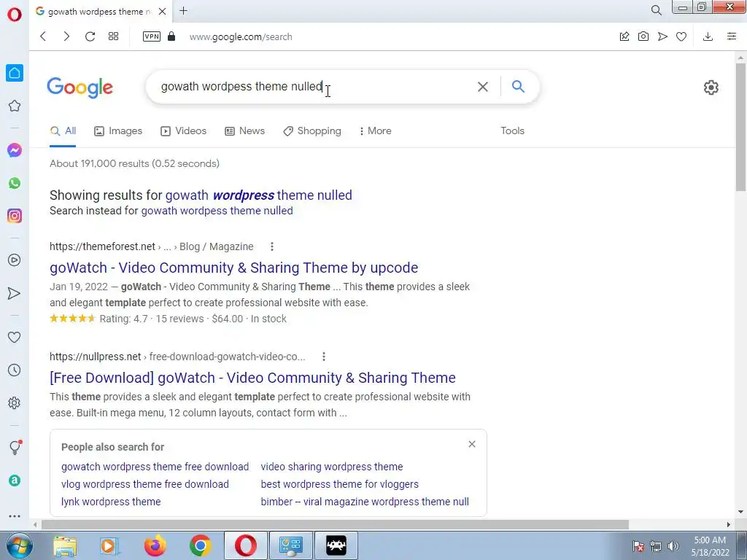This screenshot has height=560, width=747.
Task: Go forward with the browser forward arrow
Action: click(x=66, y=36)
